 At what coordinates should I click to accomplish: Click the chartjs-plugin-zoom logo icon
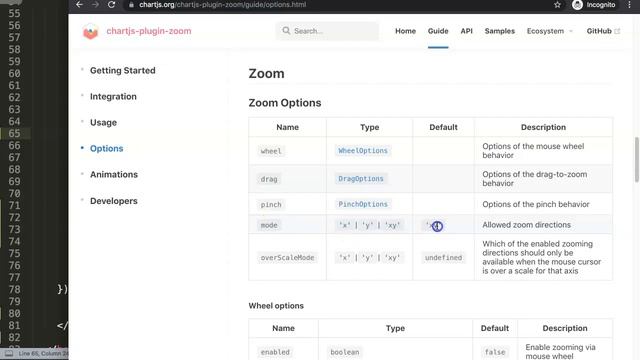pos(91,31)
